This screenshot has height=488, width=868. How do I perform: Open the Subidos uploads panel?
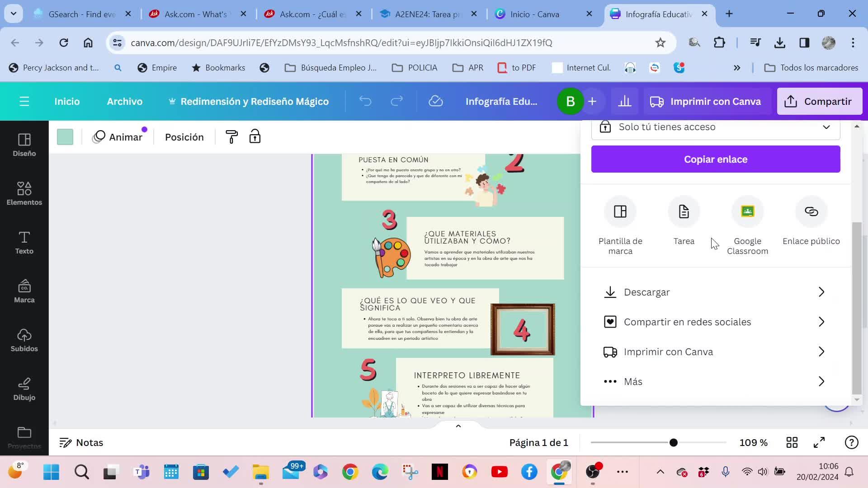coord(24,340)
